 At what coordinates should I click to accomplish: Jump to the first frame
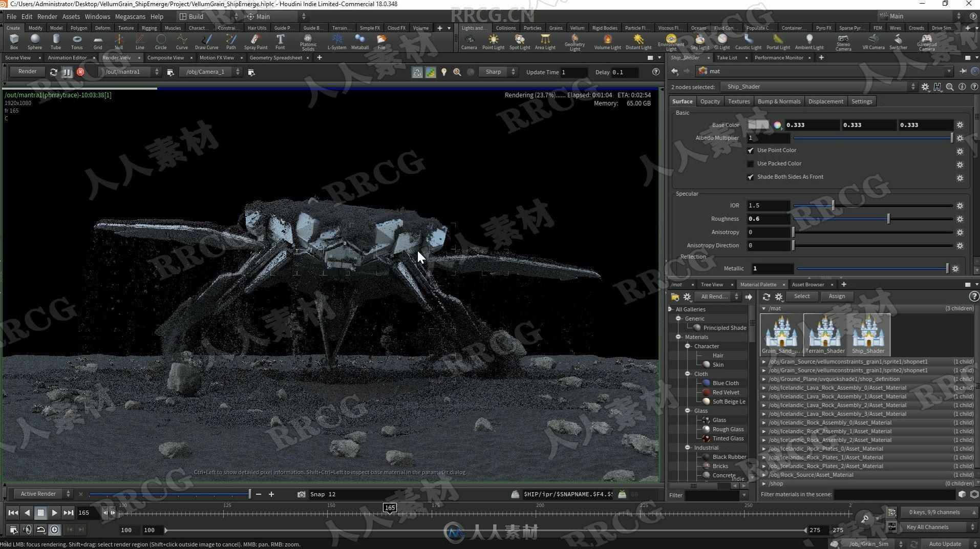click(x=13, y=513)
